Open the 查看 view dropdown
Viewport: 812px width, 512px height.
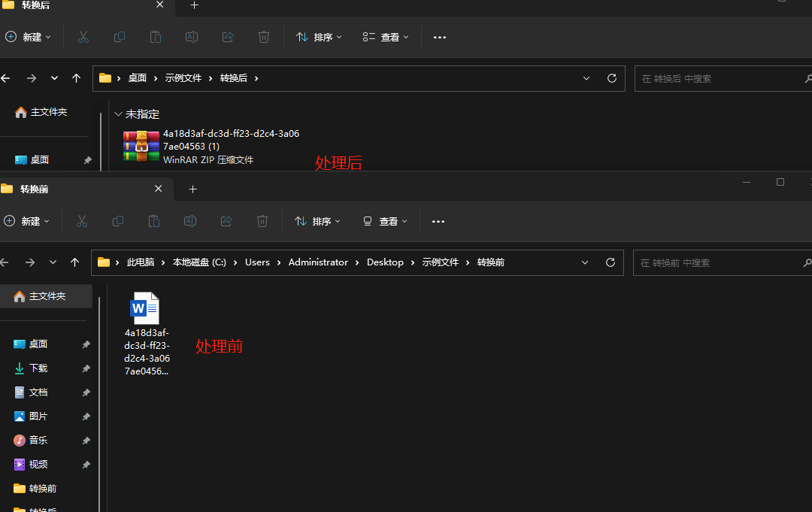pyautogui.click(x=385, y=221)
